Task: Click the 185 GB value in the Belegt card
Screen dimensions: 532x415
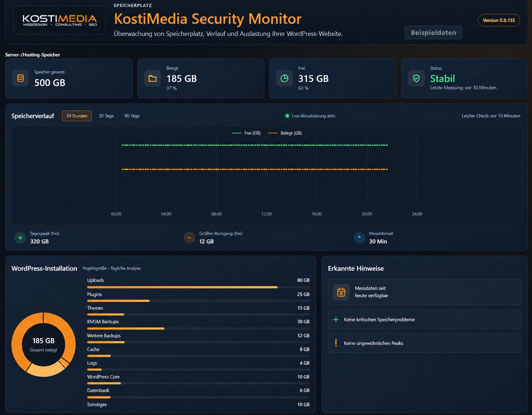Action: coord(182,79)
